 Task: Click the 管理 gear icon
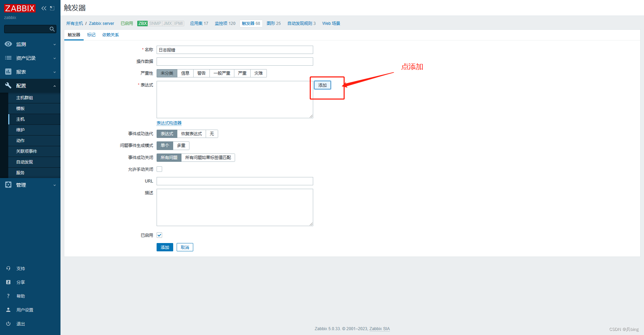click(8, 185)
